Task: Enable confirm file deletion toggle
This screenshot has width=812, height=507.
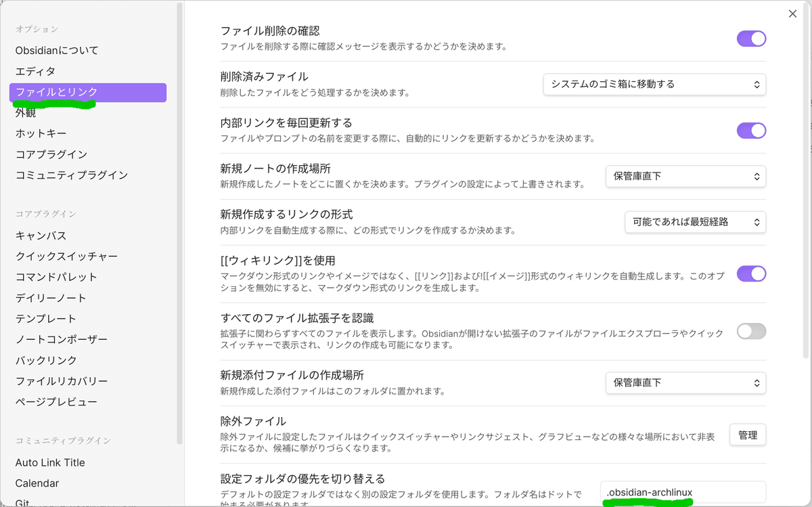Action: point(751,39)
